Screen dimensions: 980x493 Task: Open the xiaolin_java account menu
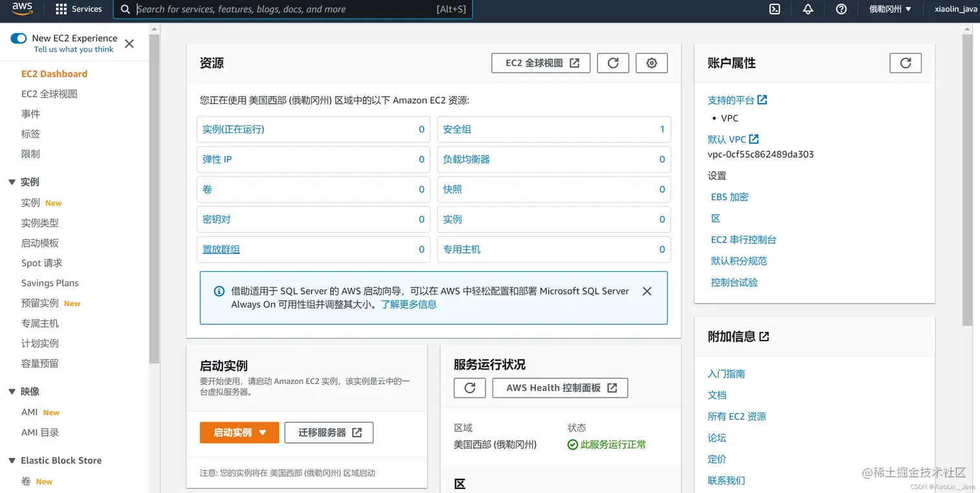(x=955, y=9)
